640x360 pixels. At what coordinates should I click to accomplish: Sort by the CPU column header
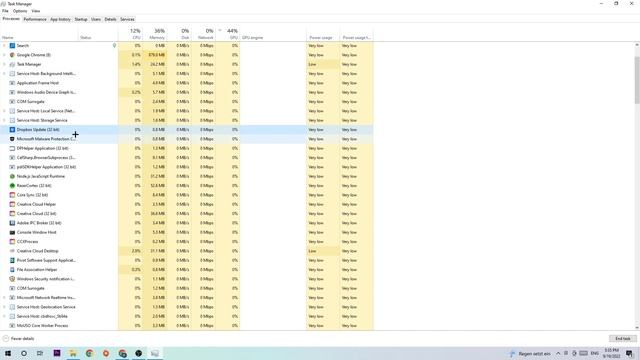(x=130, y=34)
